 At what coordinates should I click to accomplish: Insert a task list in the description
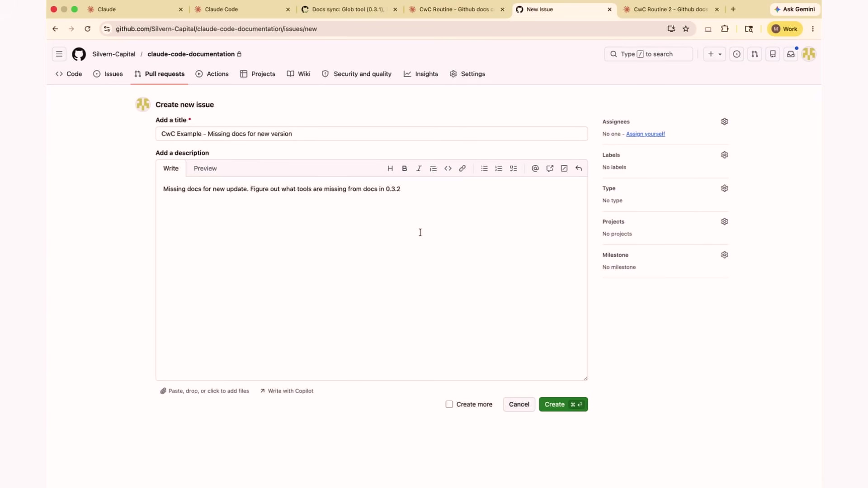514,169
